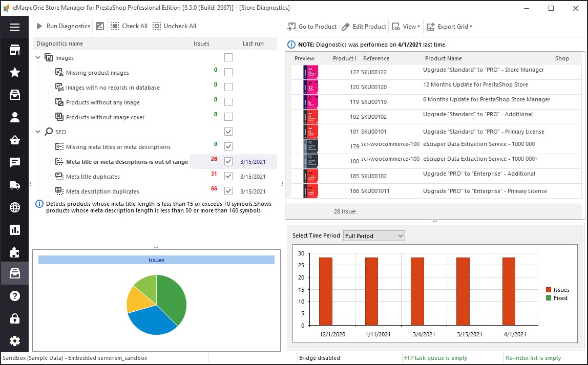Toggle the Images group checkbox
This screenshot has height=365, width=588.
(x=228, y=57)
